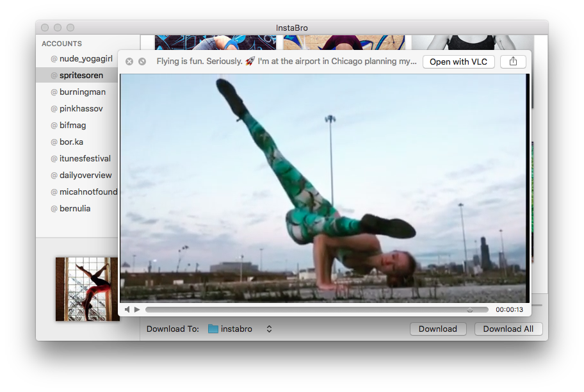Viewport: 584px width, 392px height.
Task: Click the handstand thumbnail in the sidebar
Action: coord(88,289)
